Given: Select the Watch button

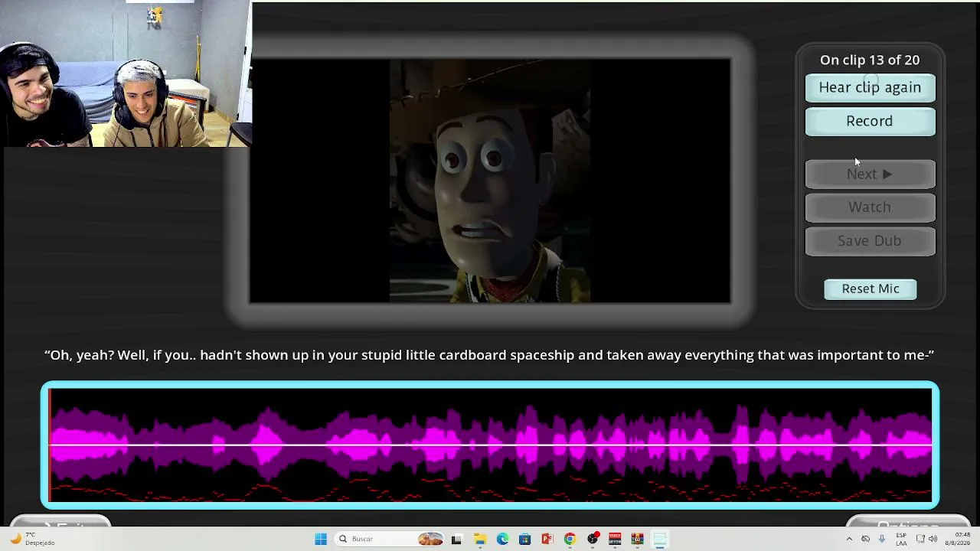Looking at the screenshot, I should point(870,207).
